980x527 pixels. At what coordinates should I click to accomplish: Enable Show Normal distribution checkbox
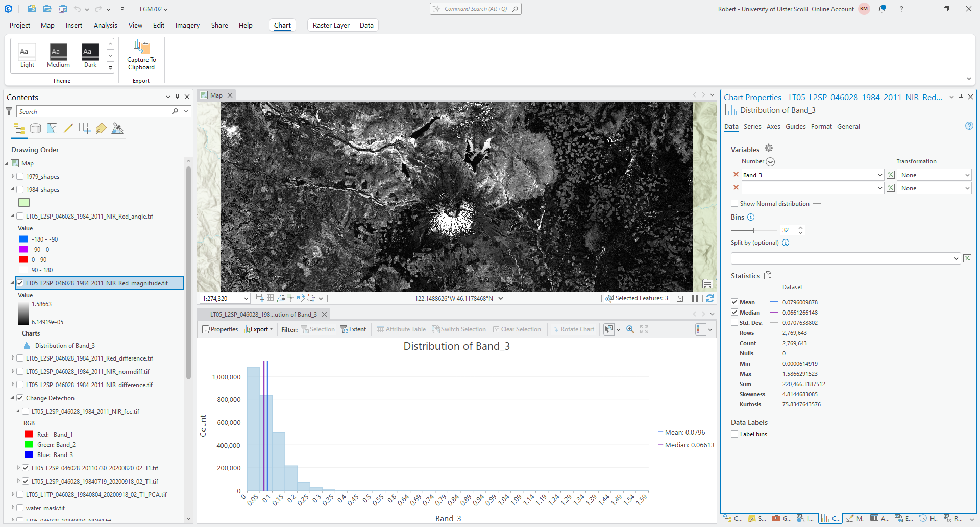[x=734, y=204]
